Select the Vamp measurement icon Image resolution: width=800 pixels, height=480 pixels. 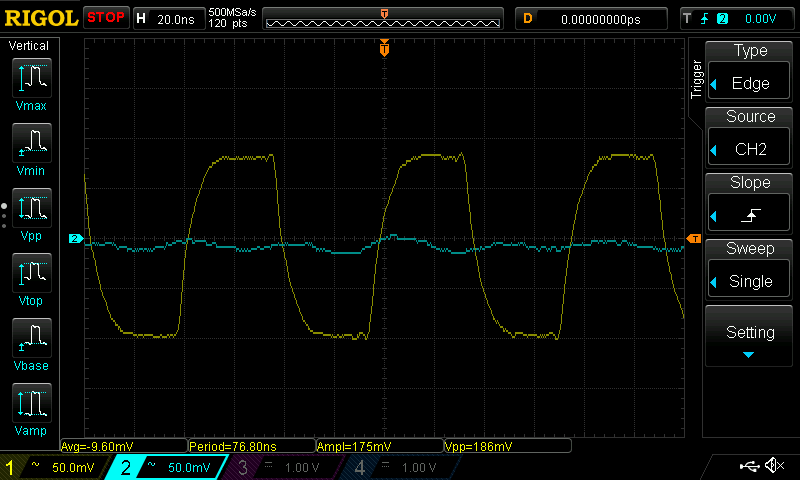(x=32, y=403)
